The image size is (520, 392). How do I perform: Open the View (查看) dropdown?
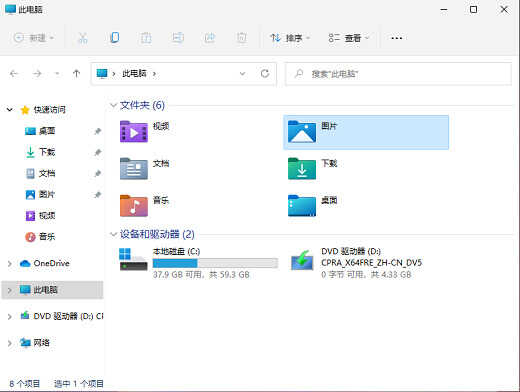(x=348, y=38)
